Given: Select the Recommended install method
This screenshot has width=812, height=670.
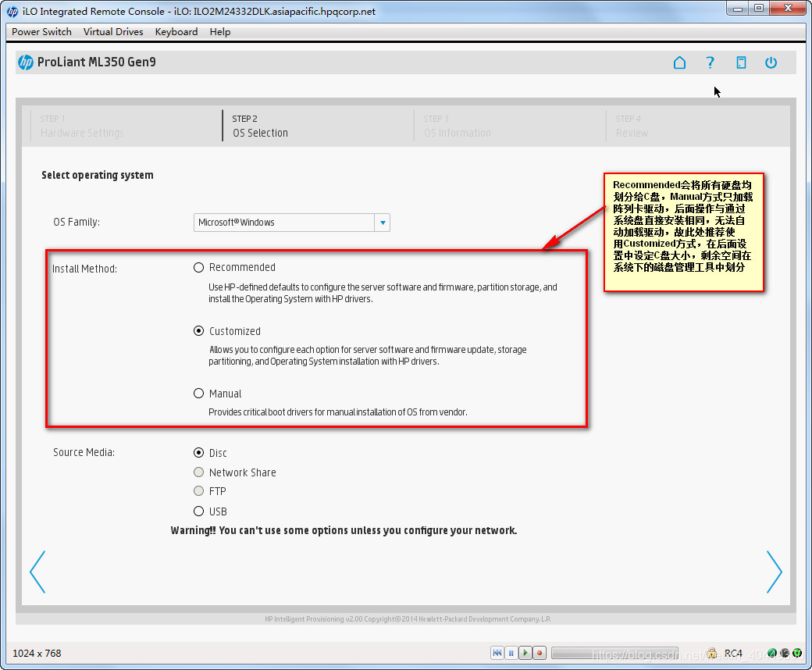Looking at the screenshot, I should 198,268.
